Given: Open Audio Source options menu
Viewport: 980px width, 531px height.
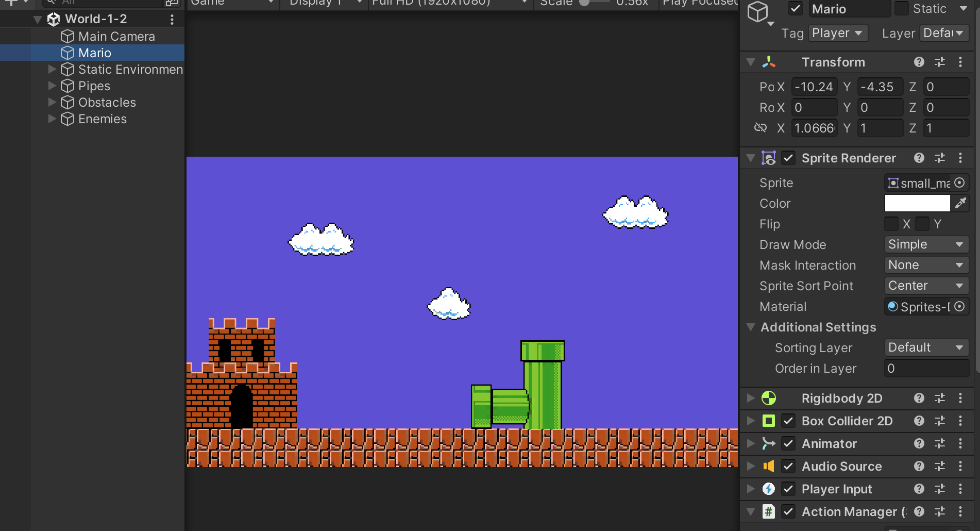Looking at the screenshot, I should [960, 466].
